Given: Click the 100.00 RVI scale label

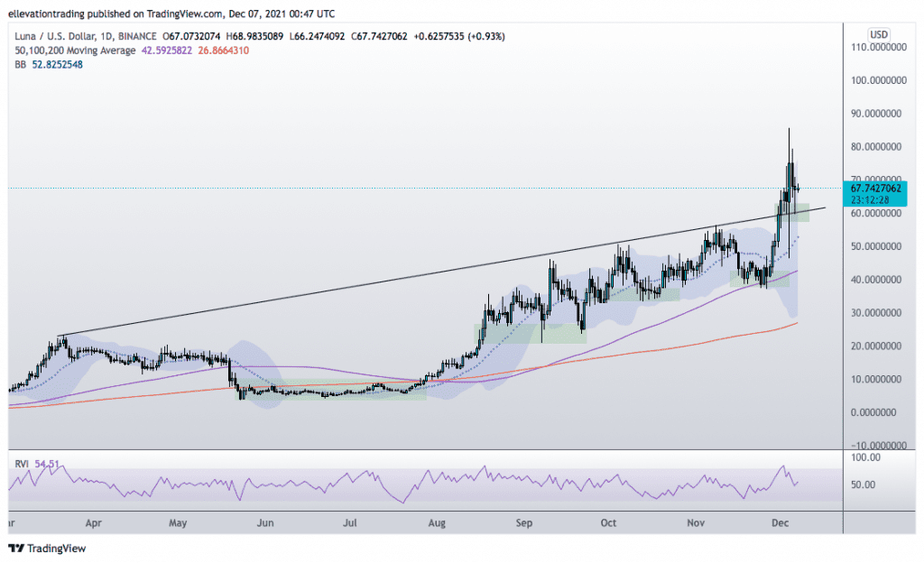Looking at the screenshot, I should tap(866, 457).
